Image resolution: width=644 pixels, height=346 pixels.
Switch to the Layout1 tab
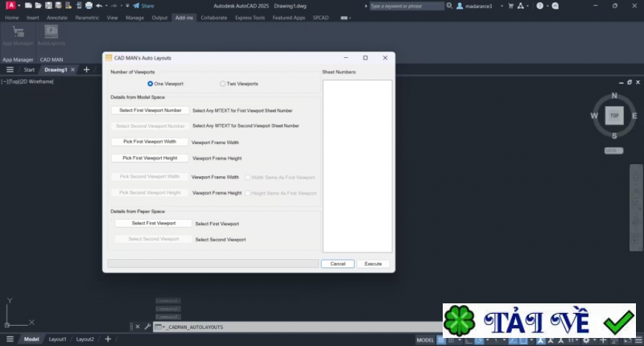click(57, 339)
